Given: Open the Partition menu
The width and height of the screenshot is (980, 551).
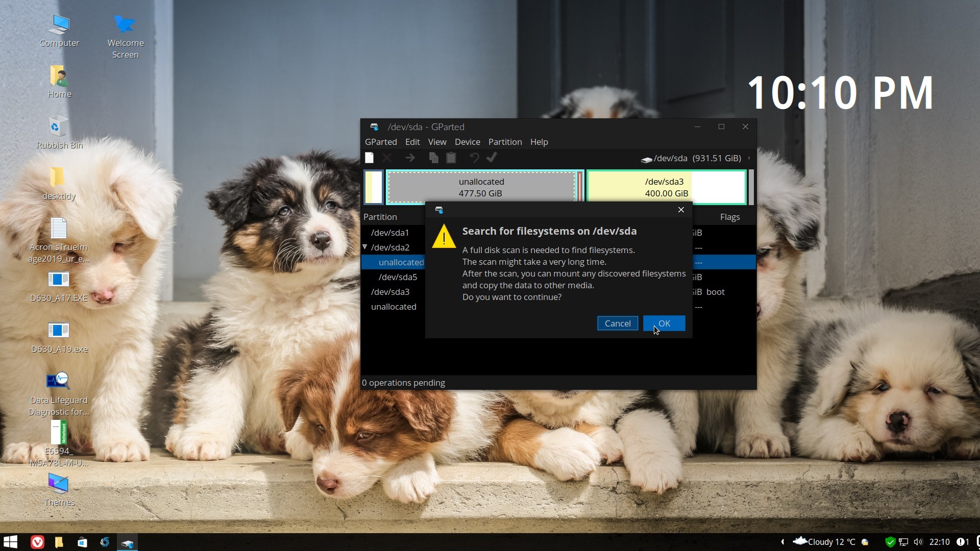Looking at the screenshot, I should (x=505, y=142).
